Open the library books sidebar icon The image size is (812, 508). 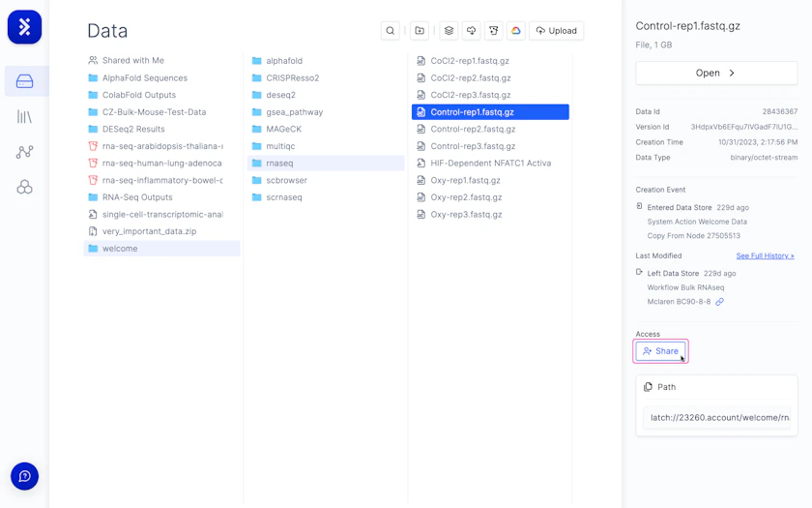click(x=24, y=117)
